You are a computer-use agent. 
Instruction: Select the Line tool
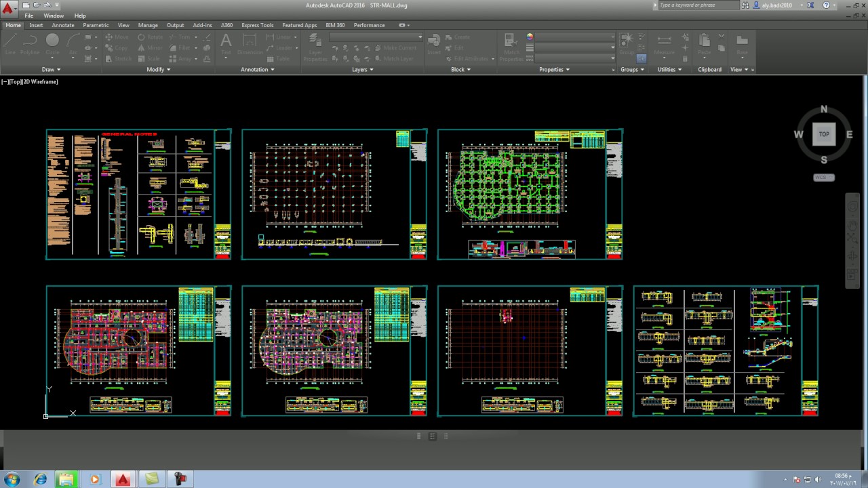pos(10,45)
